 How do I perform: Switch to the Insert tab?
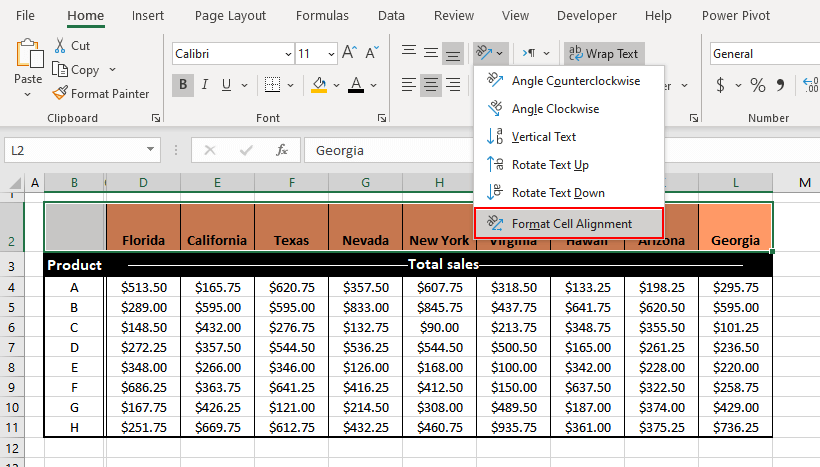click(x=147, y=16)
